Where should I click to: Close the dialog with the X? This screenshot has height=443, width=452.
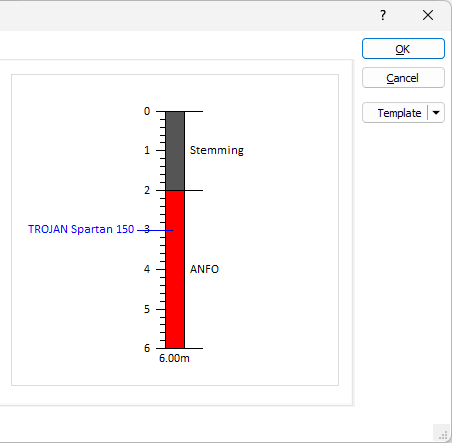[x=428, y=15]
